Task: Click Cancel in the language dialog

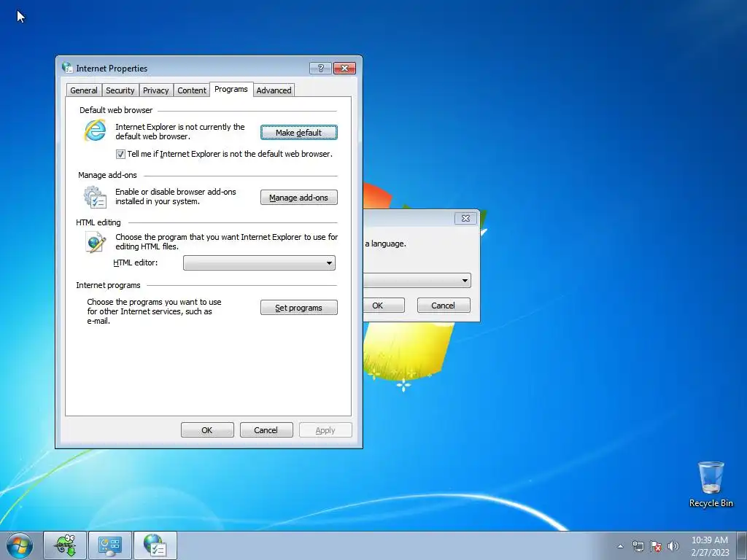Action: pos(444,306)
